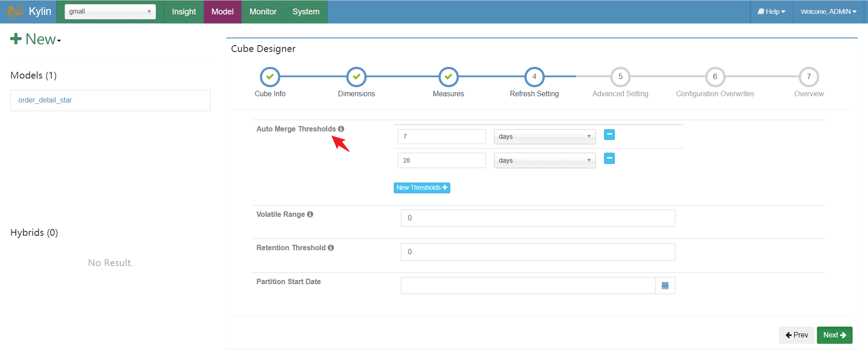The image size is (868, 351).
Task: Open the Partition Start Date calendar picker
Action: point(665,285)
